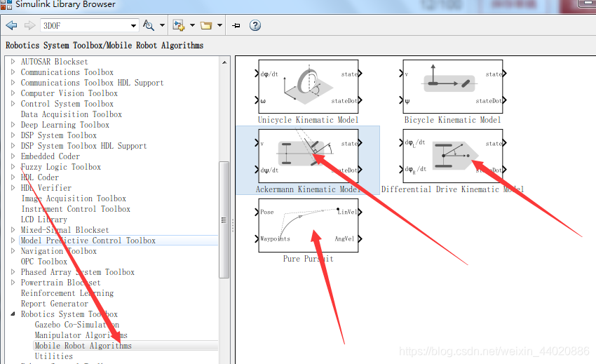This screenshot has height=364, width=596.
Task: Click the library tree vertical scrollbar thumb
Action: tap(224, 220)
